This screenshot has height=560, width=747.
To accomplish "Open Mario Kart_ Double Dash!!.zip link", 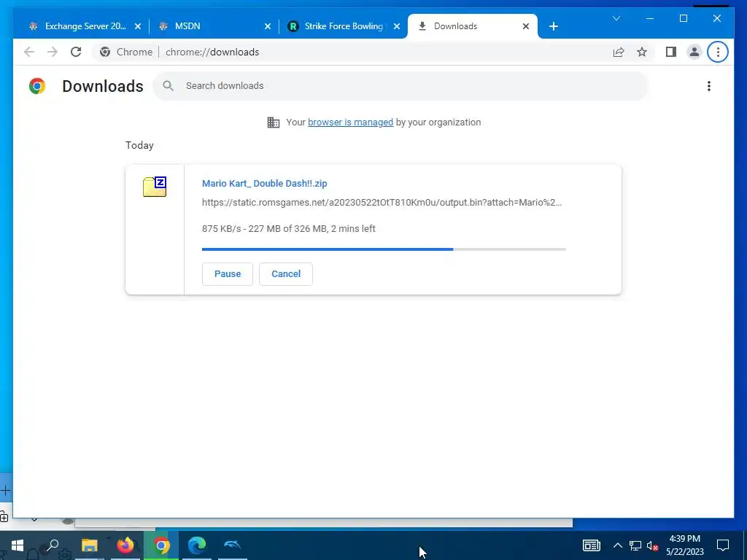I will 264,183.
